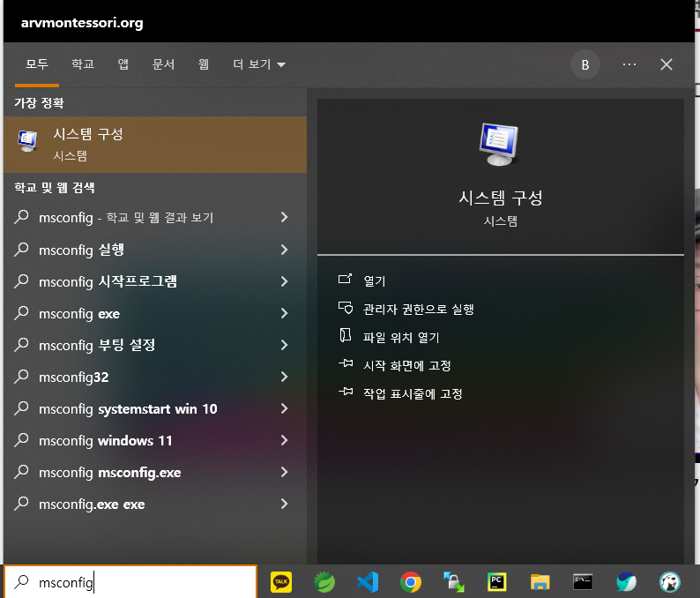The height and width of the screenshot is (598, 700).
Task: Close the search panel with X
Action: tap(666, 64)
